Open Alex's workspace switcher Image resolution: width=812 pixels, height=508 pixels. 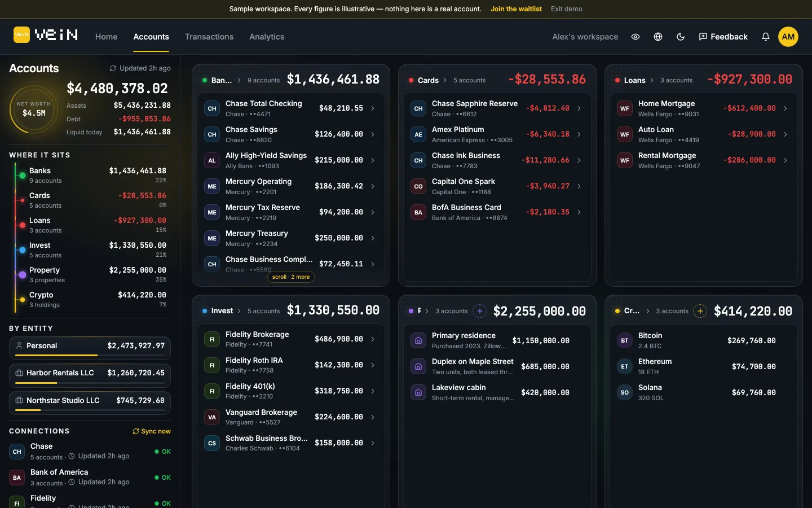point(585,37)
